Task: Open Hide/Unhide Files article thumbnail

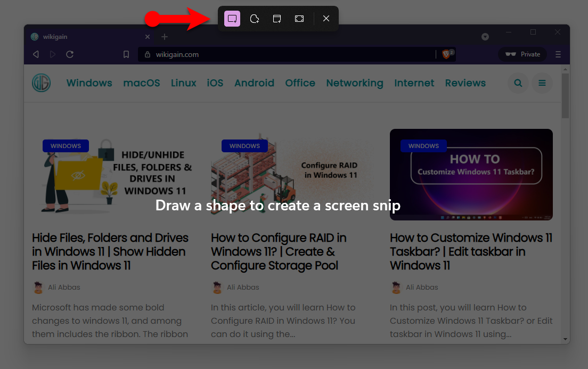Action: pos(113,175)
